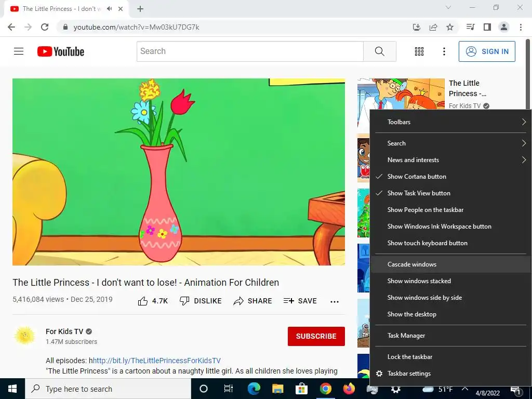Open Chrome install/download icon in address bar

[417, 27]
